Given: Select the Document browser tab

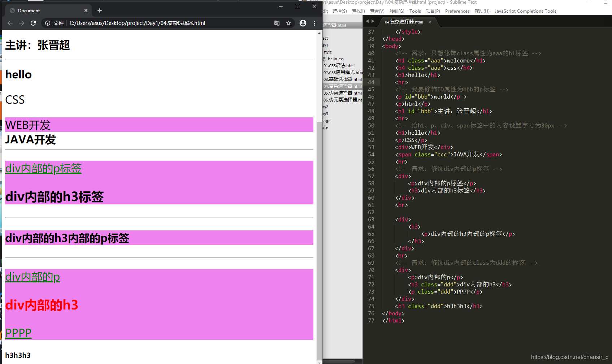Looking at the screenshot, I should (48, 10).
